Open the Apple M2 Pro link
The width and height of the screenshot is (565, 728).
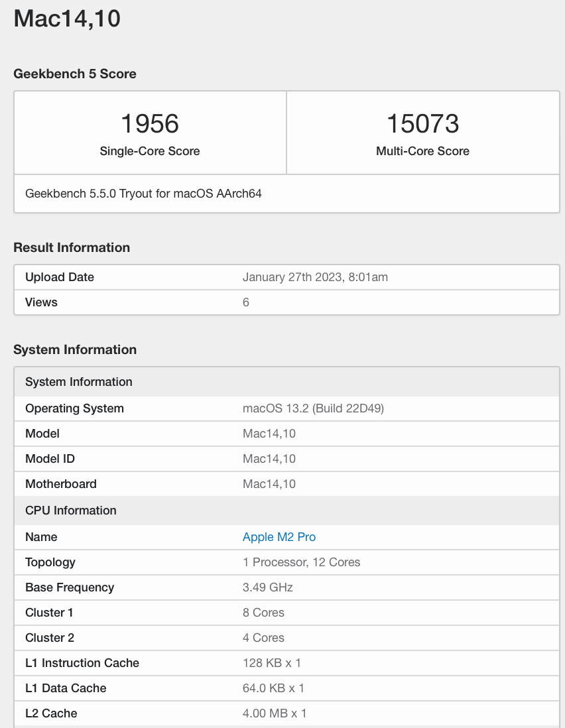click(x=279, y=537)
